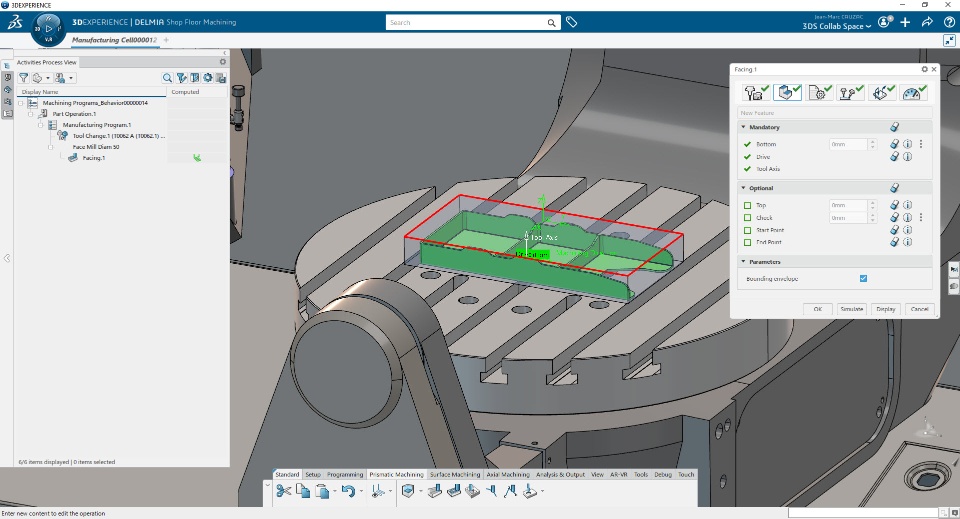Click the Display button
This screenshot has height=519, width=960.
click(885, 309)
